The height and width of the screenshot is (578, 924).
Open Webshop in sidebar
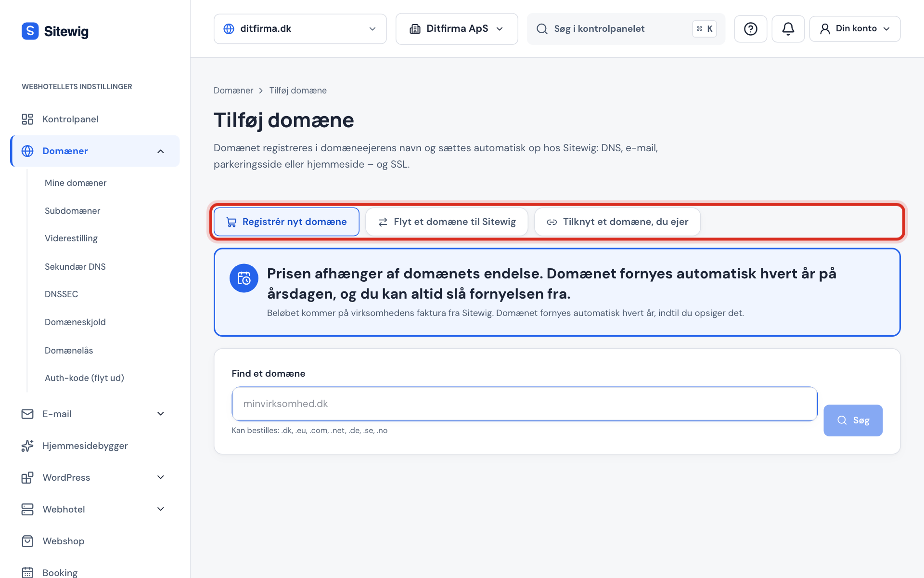95,541
